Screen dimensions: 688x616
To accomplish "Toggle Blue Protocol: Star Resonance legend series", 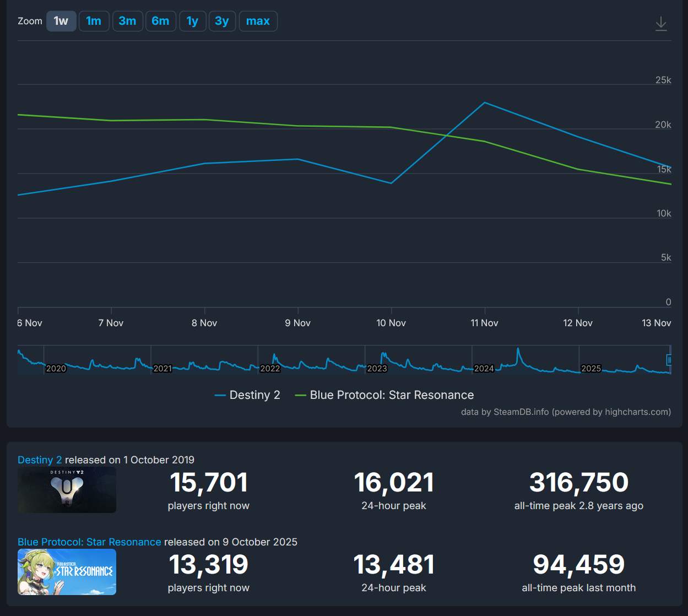I will pos(384,395).
